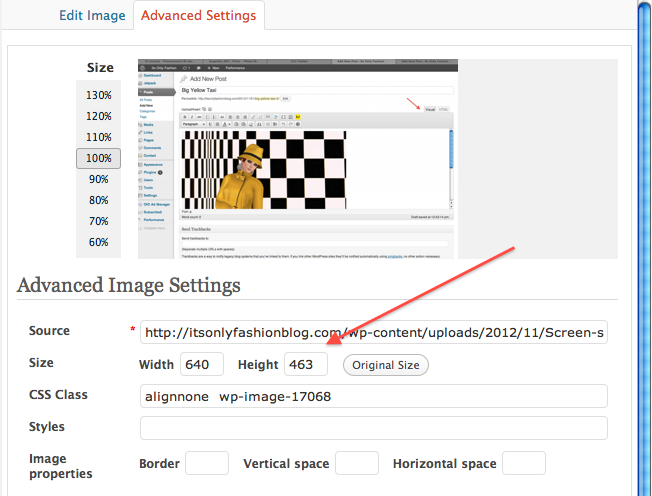Pick the 110% size option
The width and height of the screenshot is (652, 496).
point(98,137)
